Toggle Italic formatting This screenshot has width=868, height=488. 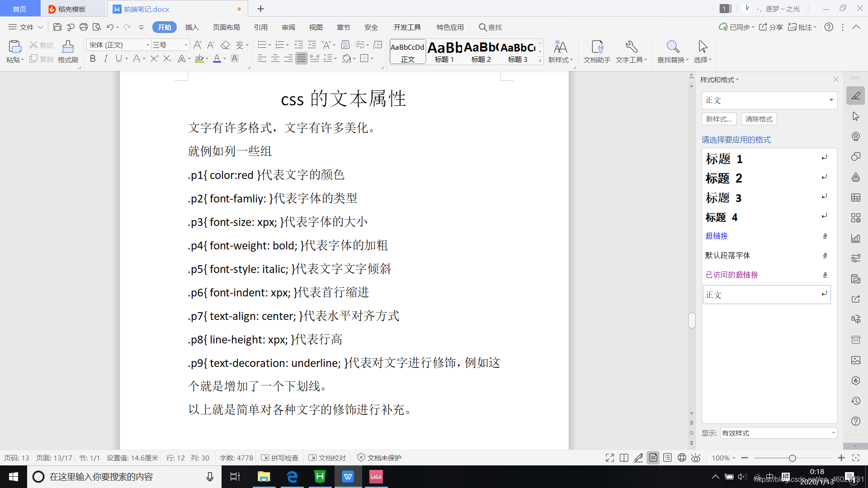pyautogui.click(x=106, y=58)
